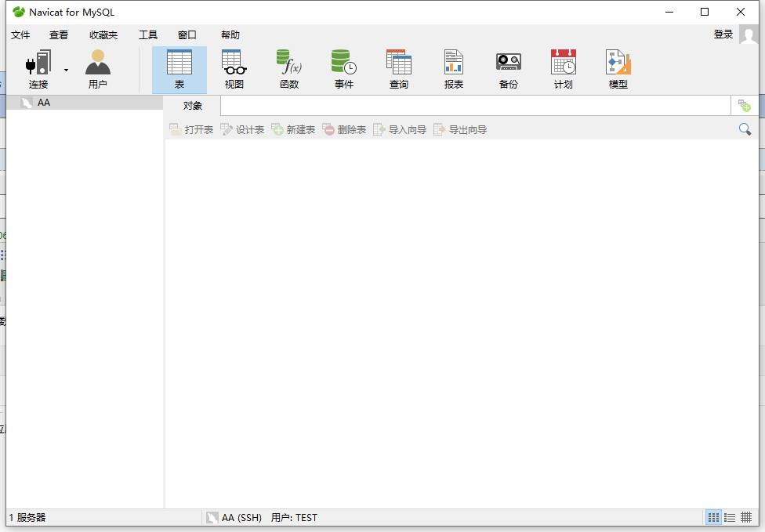Select the 表 tables toolbar icon

(x=179, y=69)
